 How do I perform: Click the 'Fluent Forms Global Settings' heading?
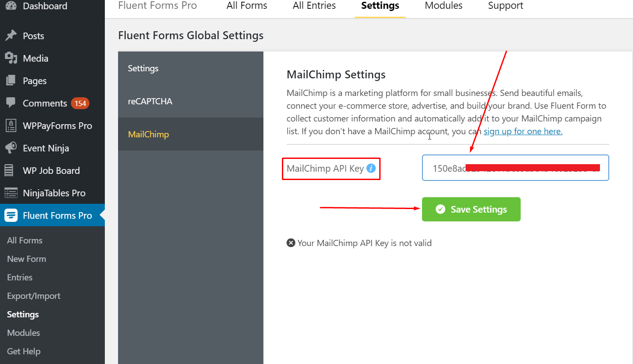(191, 35)
